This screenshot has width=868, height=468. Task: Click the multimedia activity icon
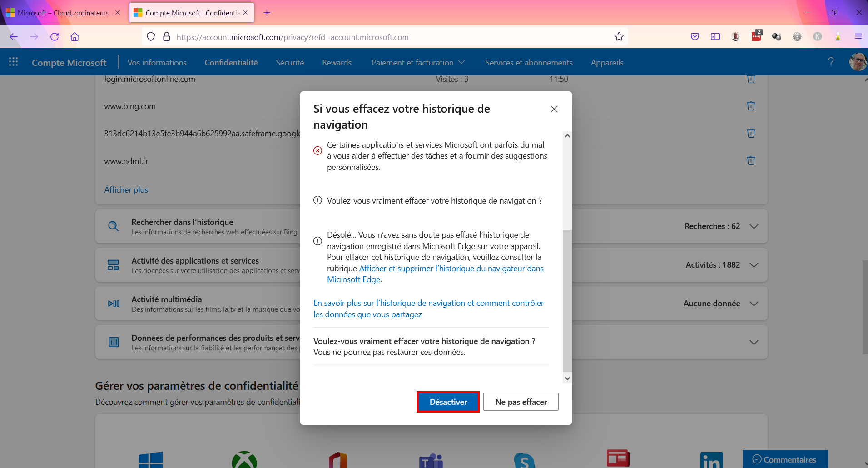[x=114, y=304]
